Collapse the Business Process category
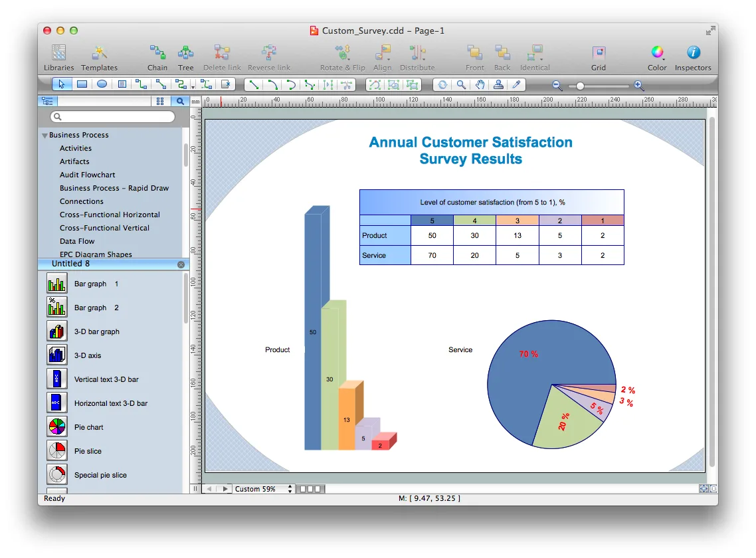The height and width of the screenshot is (558, 756). coord(45,136)
